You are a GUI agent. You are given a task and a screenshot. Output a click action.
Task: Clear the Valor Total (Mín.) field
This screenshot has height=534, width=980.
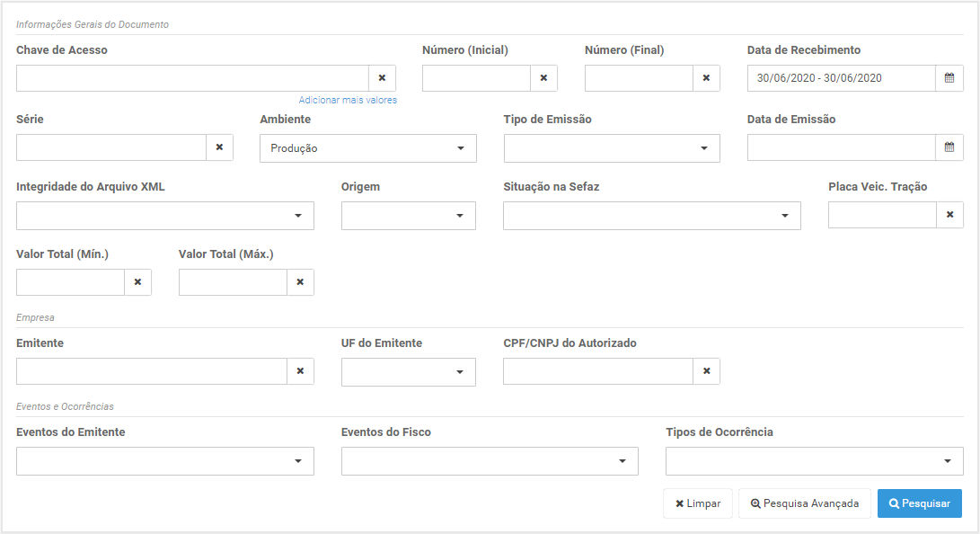[137, 282]
